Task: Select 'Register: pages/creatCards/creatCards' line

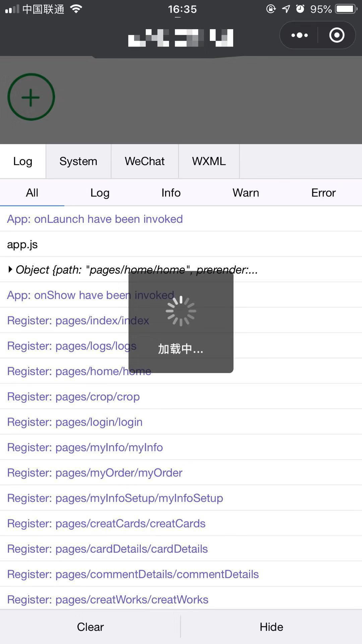Action: pos(181,524)
